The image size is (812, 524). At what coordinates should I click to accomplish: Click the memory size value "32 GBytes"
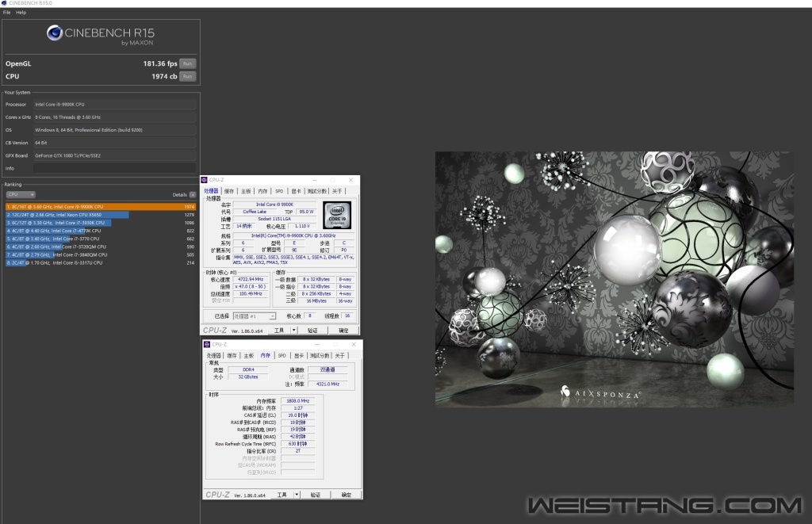click(x=248, y=377)
